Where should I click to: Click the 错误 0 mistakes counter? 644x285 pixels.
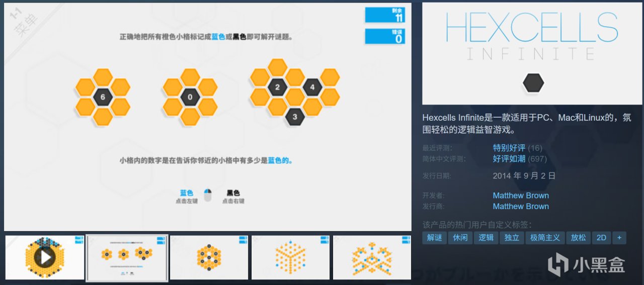[385, 36]
